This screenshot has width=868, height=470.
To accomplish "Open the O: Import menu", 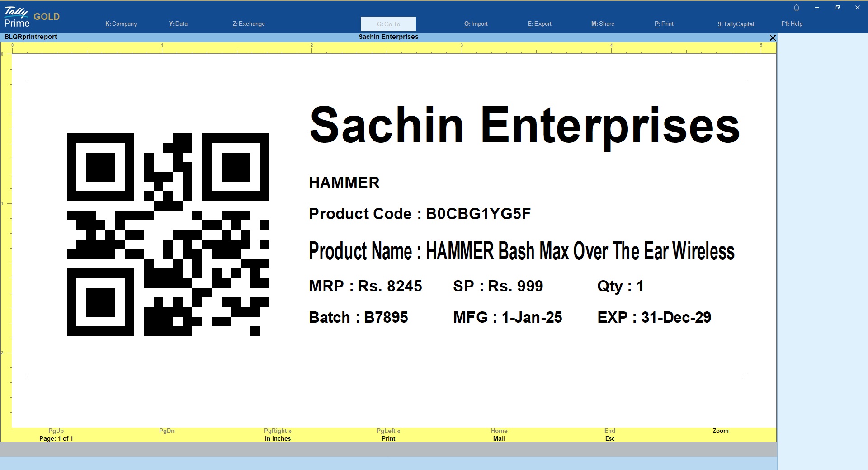I will [476, 24].
